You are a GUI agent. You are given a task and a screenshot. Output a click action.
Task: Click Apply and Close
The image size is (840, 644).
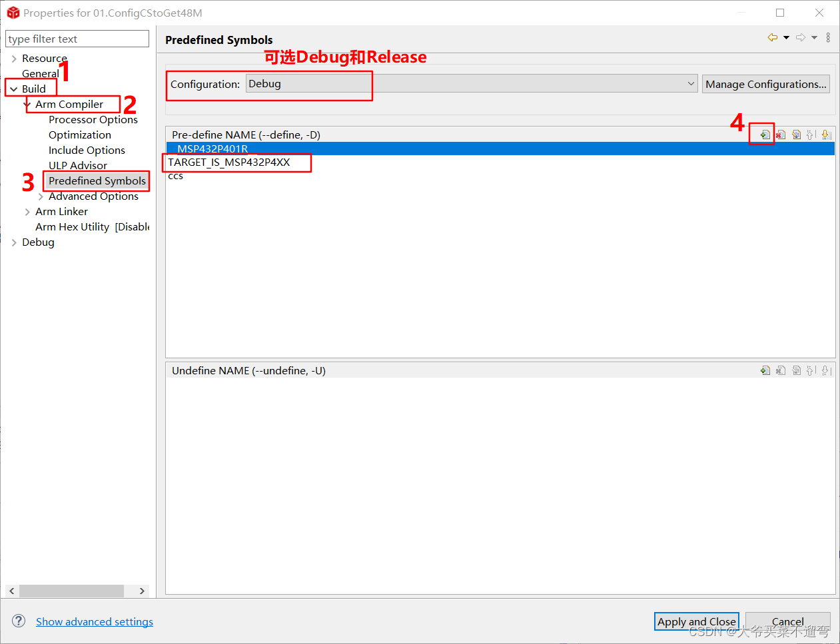tap(696, 621)
